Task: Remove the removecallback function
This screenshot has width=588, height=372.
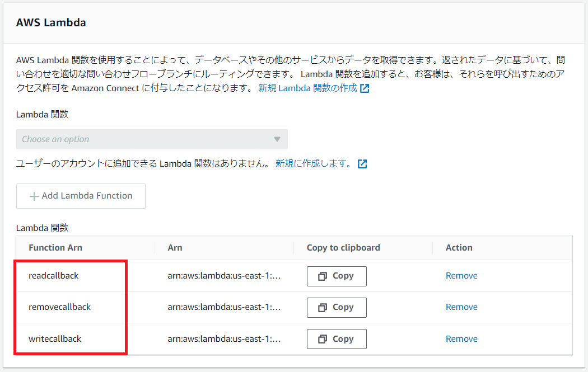Action: click(461, 307)
